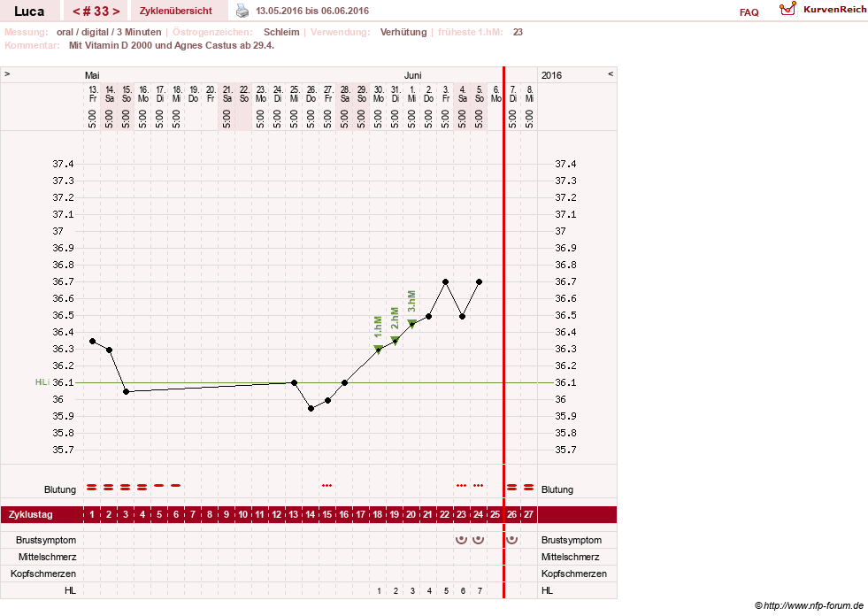
Task: Click the bleeding mark on cycle day 27
Action: point(528,488)
